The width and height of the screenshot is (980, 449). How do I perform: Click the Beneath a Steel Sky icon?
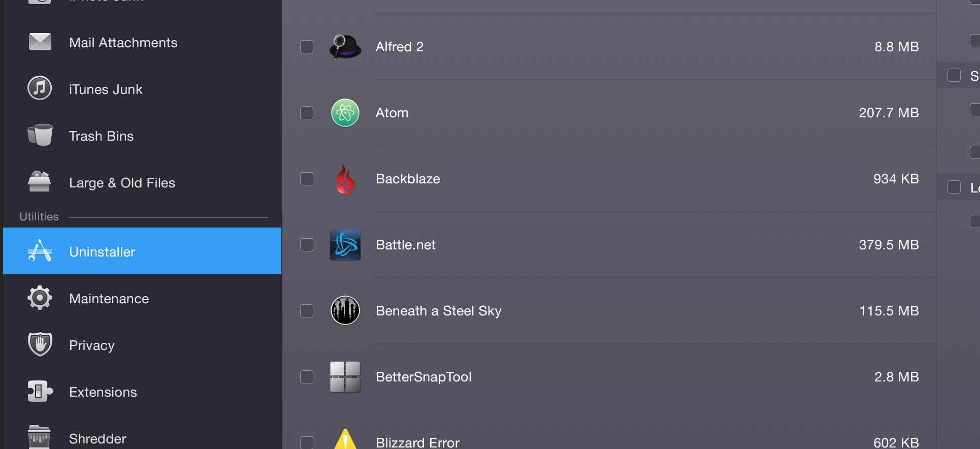345,310
